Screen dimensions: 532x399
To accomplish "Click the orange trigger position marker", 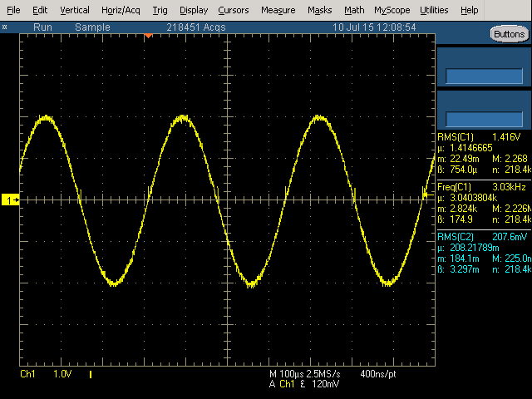I will pyautogui.click(x=148, y=36).
